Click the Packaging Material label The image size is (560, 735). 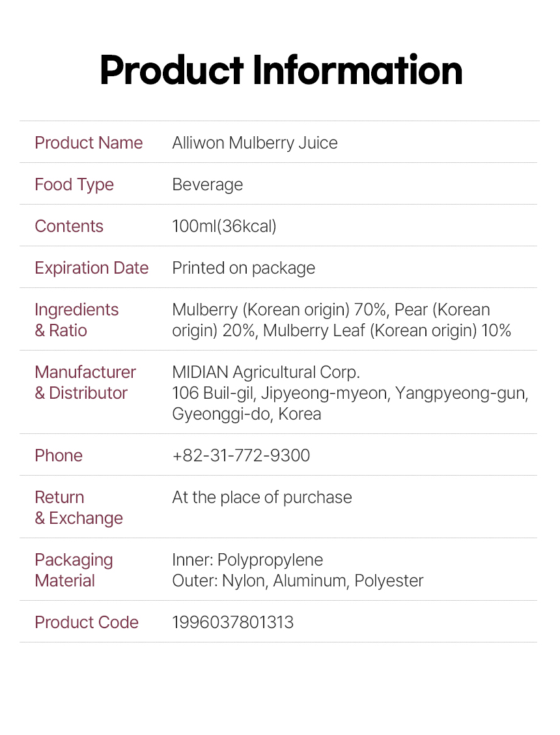point(74,570)
